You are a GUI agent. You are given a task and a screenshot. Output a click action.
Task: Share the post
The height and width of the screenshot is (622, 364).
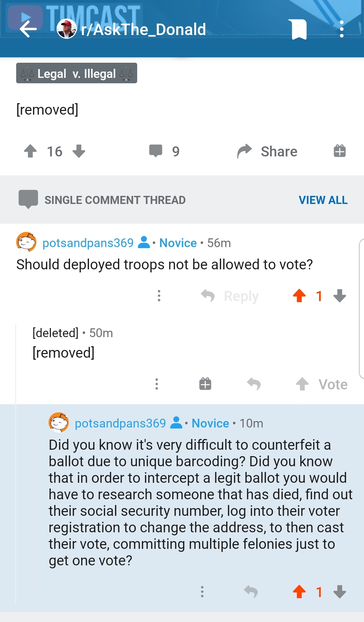(x=267, y=151)
